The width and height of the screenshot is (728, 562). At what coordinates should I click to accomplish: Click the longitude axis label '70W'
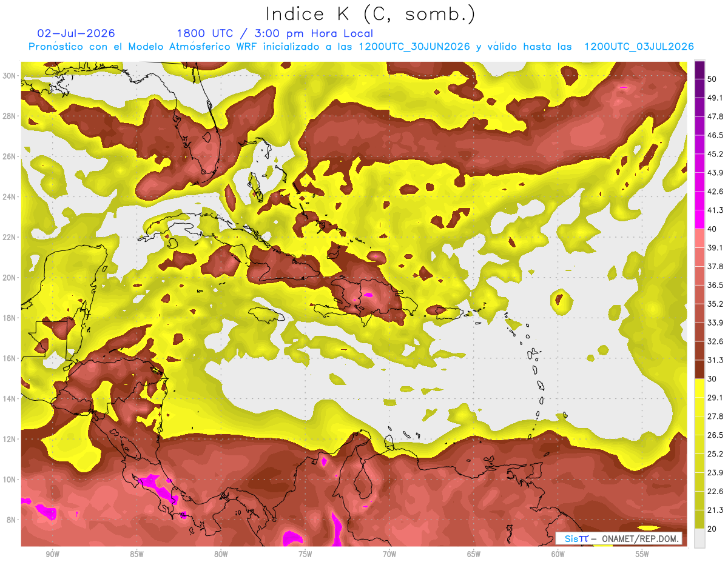[389, 554]
